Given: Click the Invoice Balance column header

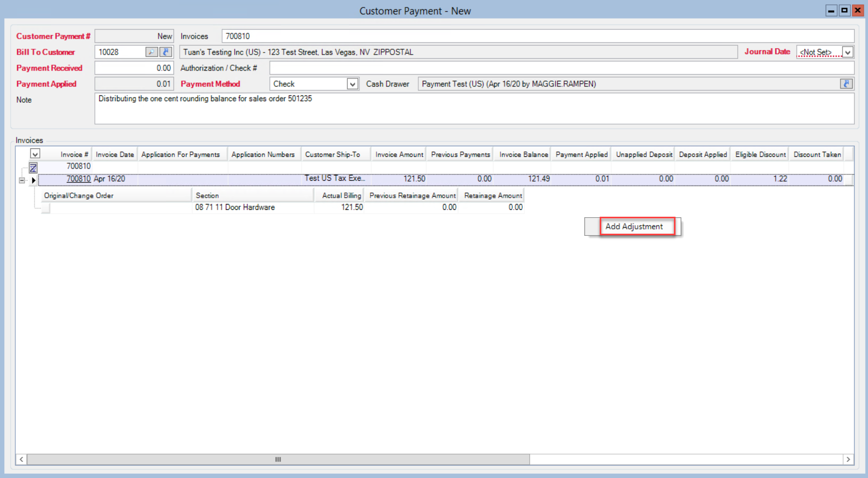Looking at the screenshot, I should click(x=522, y=154).
